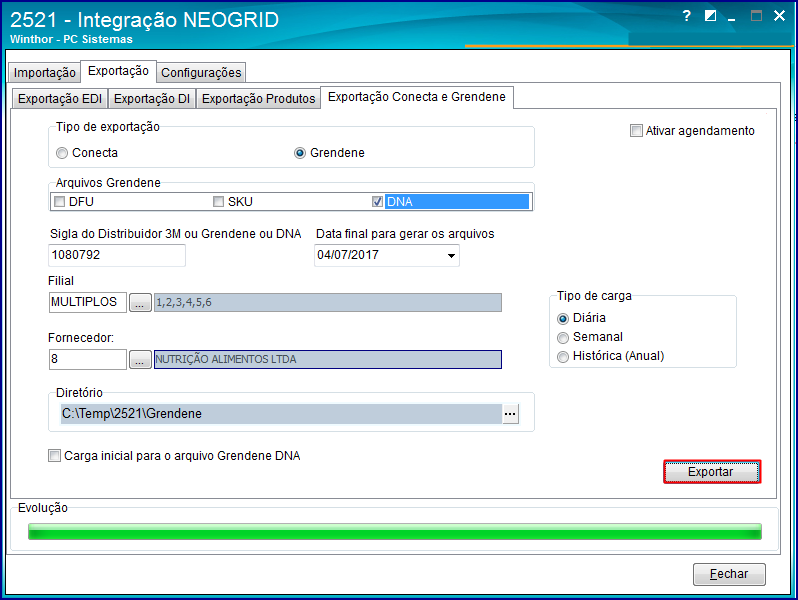Click the Fornecedor code field
The width and height of the screenshot is (798, 600).
click(88, 359)
